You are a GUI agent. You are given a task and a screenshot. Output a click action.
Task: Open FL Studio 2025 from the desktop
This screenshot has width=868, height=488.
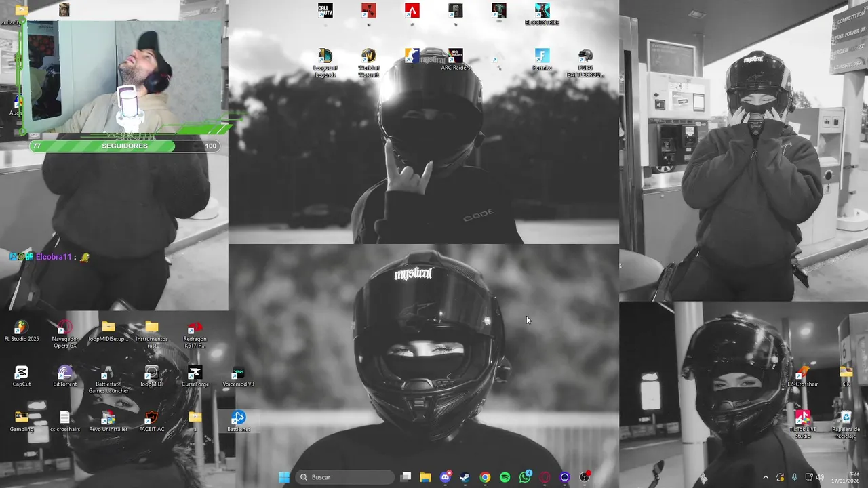(22, 331)
